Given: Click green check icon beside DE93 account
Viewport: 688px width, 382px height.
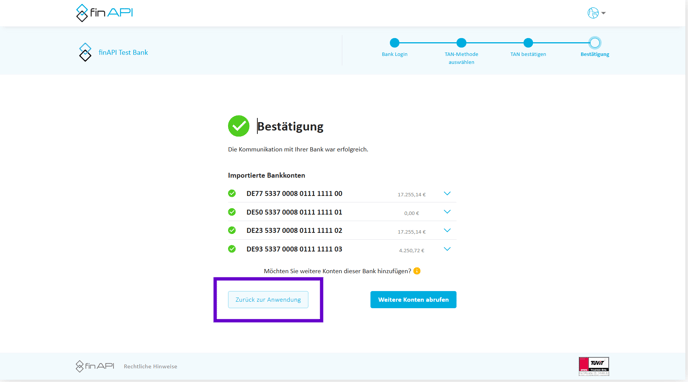Looking at the screenshot, I should [232, 249].
